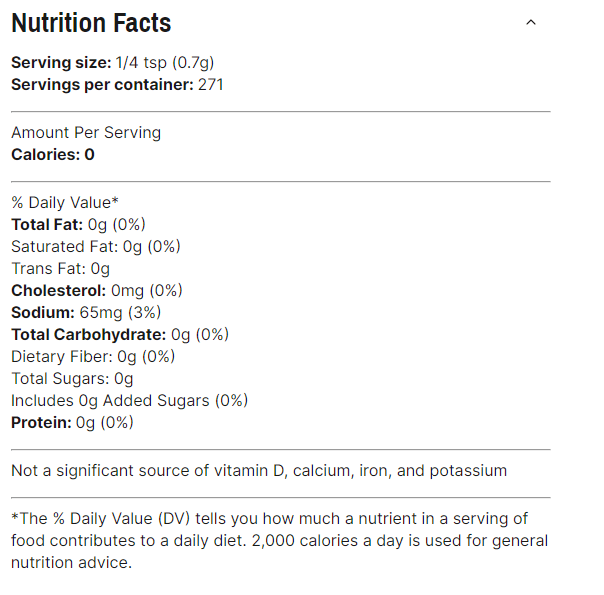Click the Includes 0g Added Sugars row
Screen dimensions: 604x595
(x=129, y=401)
